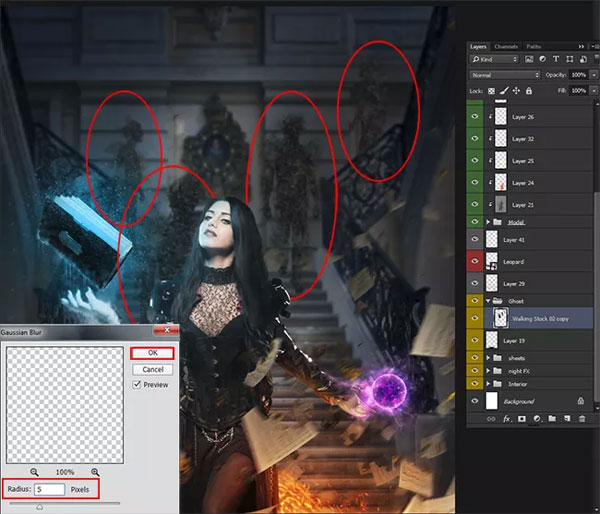The image size is (600, 514).
Task: Open Layers panel flyout menu
Action: click(x=594, y=46)
